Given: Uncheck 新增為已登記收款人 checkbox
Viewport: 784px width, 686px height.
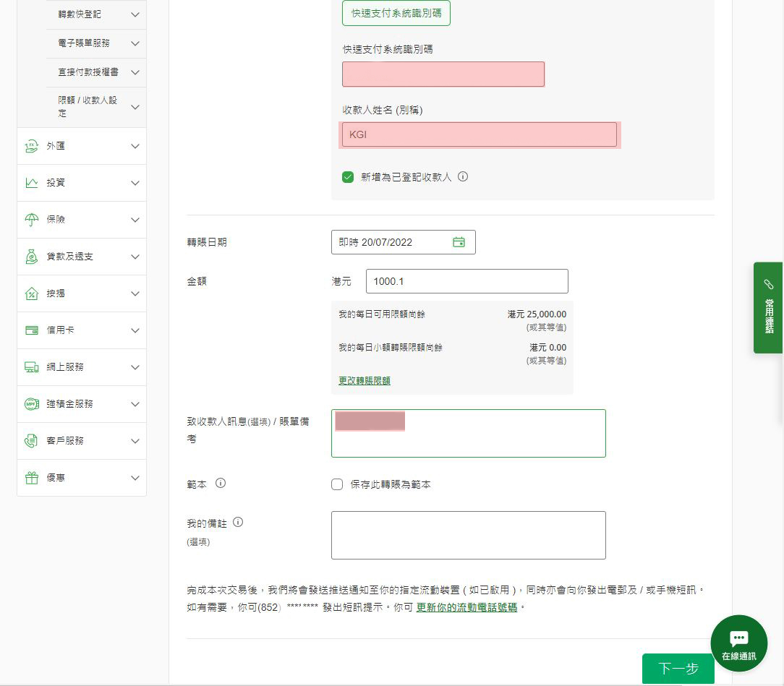Looking at the screenshot, I should pyautogui.click(x=348, y=177).
